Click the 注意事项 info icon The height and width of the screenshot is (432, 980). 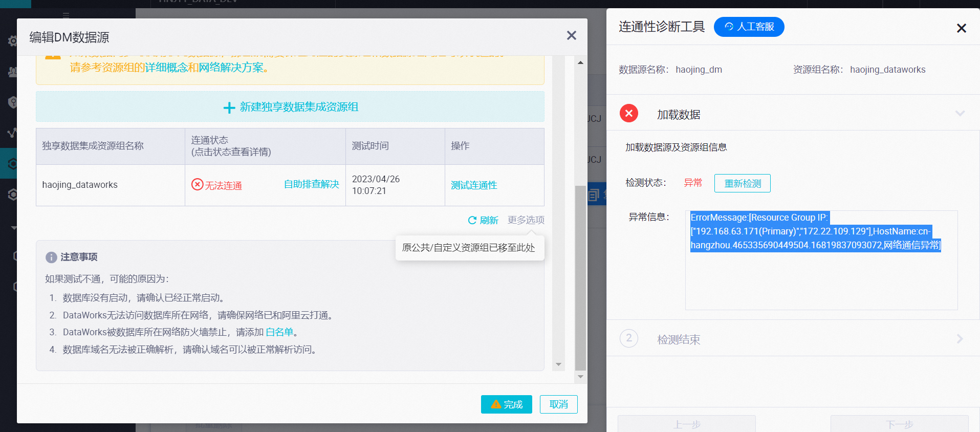tap(51, 257)
